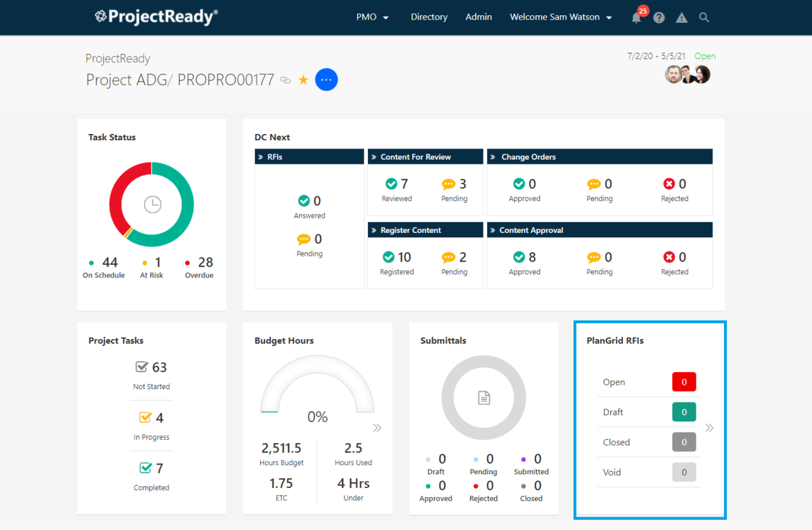Expand the Welcome Sam Watson menu
This screenshot has height=530, width=812.
[561, 17]
